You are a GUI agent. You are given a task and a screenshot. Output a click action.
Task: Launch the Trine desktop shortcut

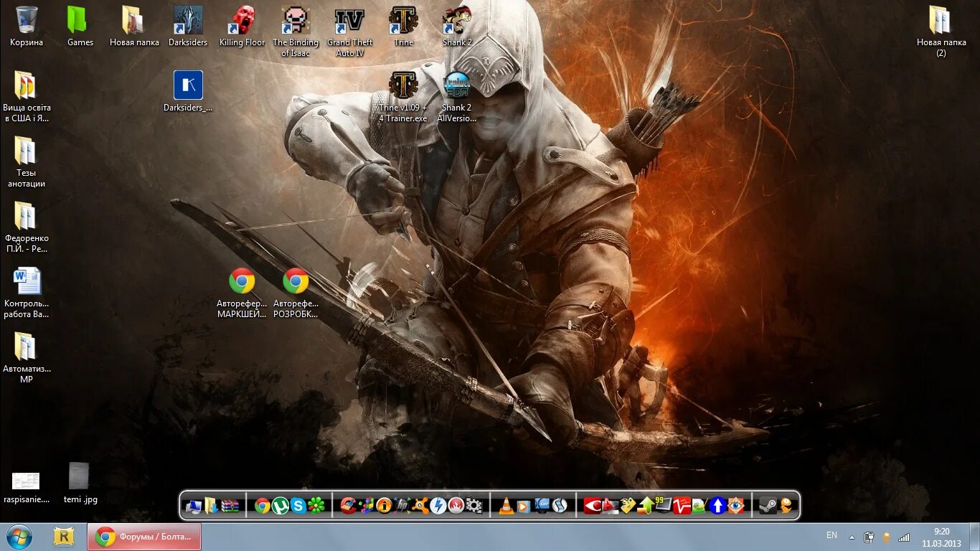(x=403, y=25)
